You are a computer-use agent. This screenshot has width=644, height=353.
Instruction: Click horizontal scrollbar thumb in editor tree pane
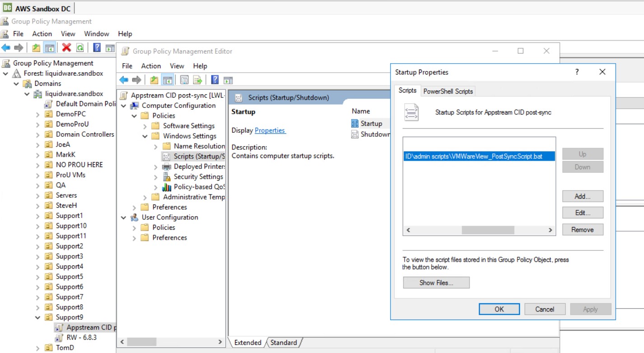pyautogui.click(x=141, y=342)
